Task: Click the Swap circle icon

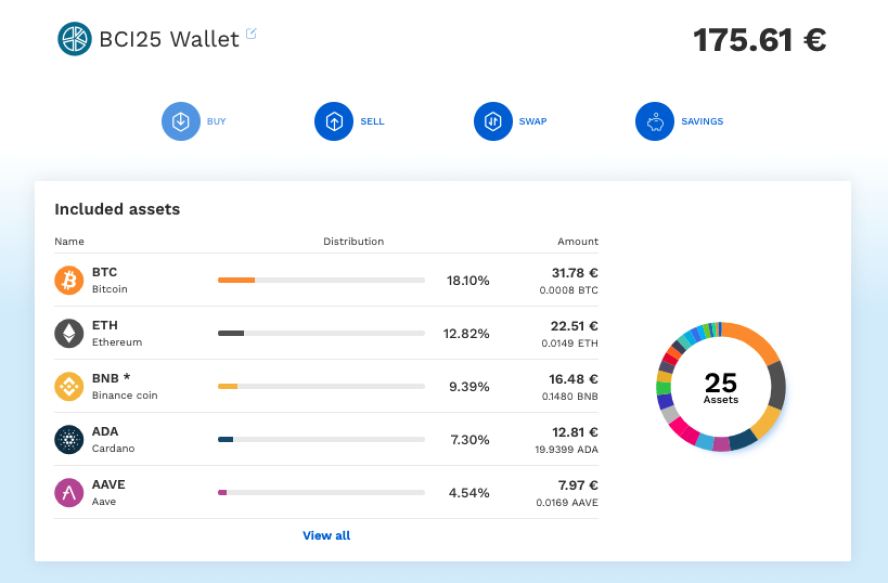Action: [493, 121]
